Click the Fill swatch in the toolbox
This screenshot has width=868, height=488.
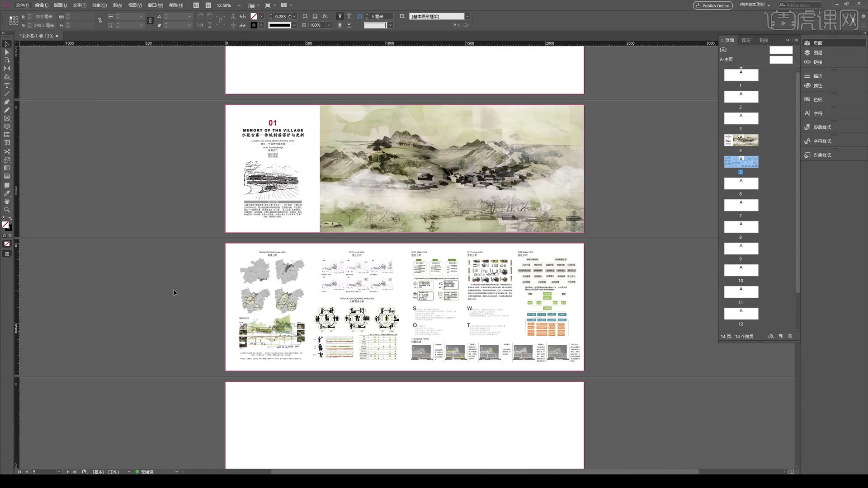click(x=5, y=225)
